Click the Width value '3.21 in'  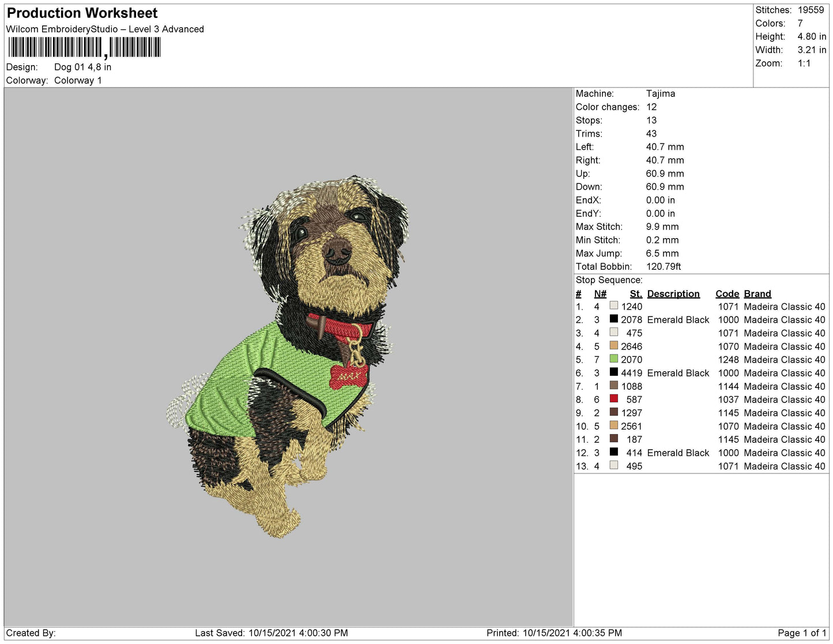pyautogui.click(x=812, y=50)
